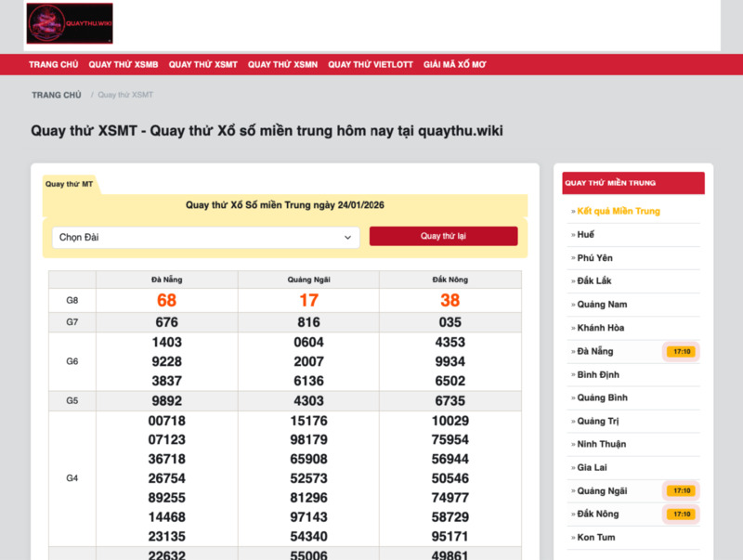Viewport: 743px width, 560px height.
Task: Click the Trang Chủ breadcrumb link
Action: pyautogui.click(x=57, y=95)
